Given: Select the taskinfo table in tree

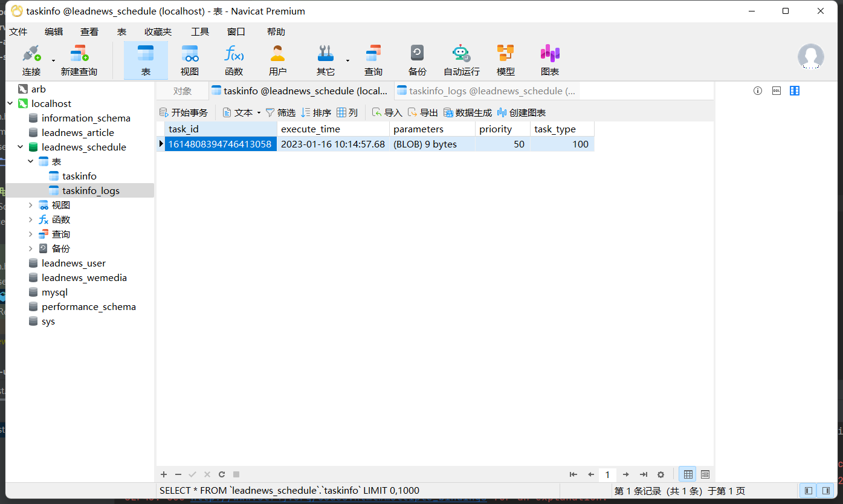Looking at the screenshot, I should coord(79,176).
